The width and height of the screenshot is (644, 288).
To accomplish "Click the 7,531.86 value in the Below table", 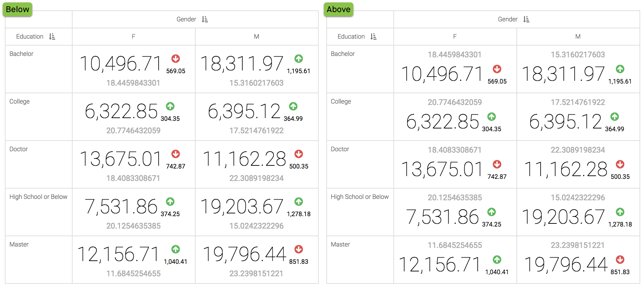I will coord(121,207).
